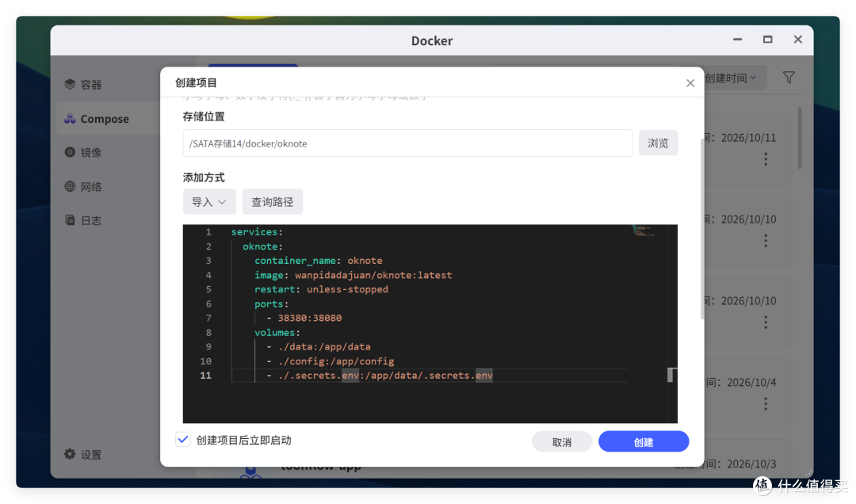Image resolution: width=856 pixels, height=504 pixels.
Task: Close the 创建项目 dialog
Action: [x=690, y=83]
